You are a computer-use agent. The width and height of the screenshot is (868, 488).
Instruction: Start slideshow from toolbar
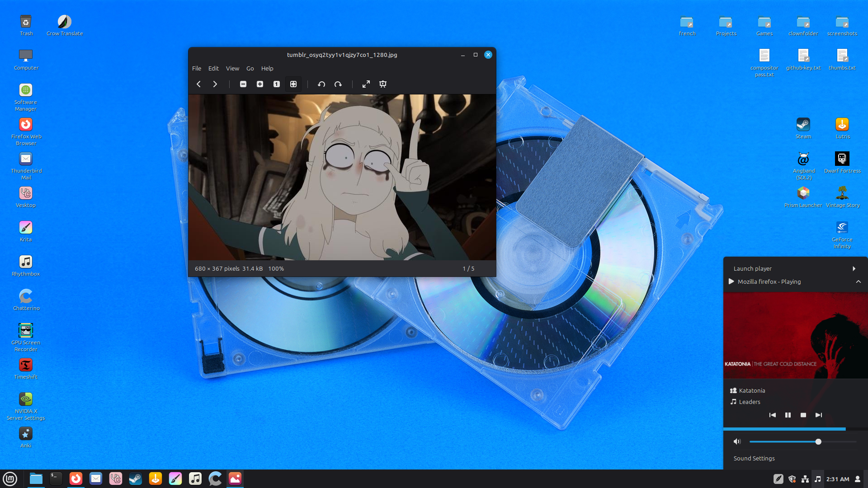coord(383,84)
